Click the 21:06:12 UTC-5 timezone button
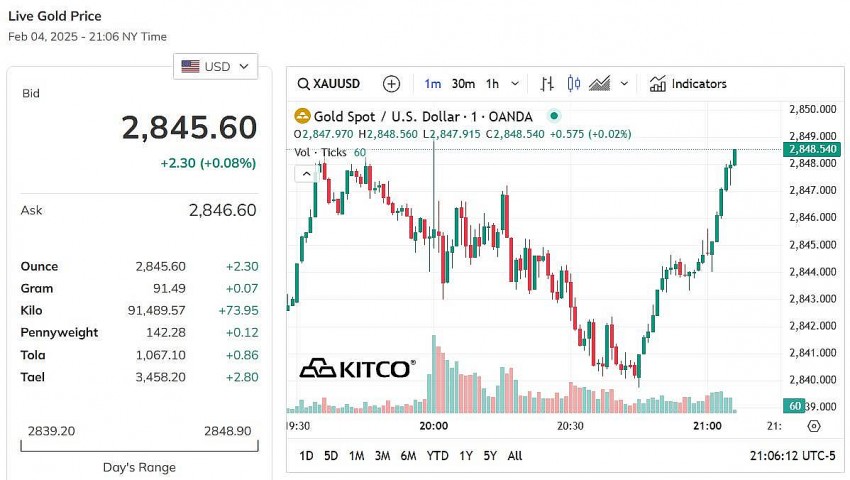This screenshot has width=850, height=480. point(792,456)
